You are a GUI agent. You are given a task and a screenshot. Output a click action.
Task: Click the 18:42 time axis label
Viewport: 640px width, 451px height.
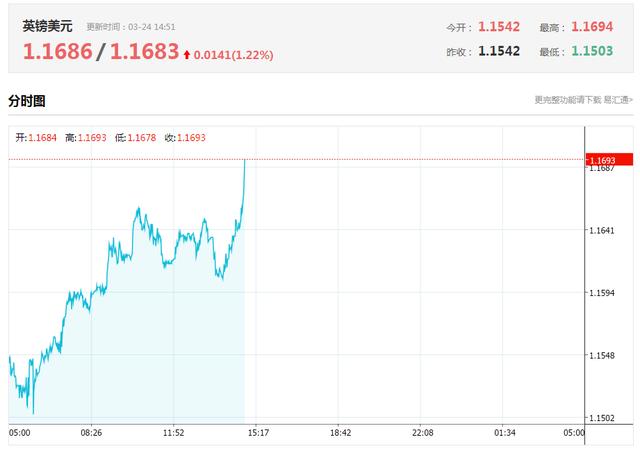point(340,433)
